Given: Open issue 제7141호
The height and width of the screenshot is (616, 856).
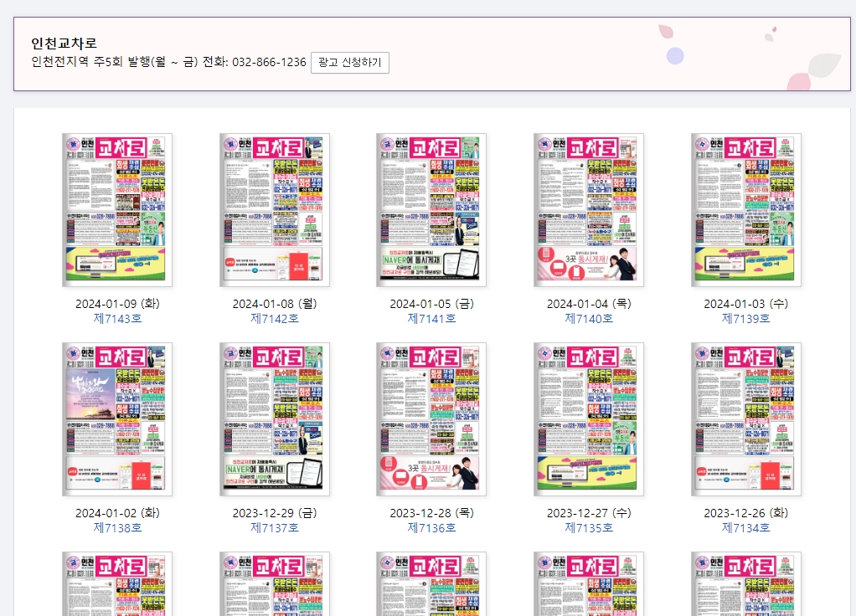Looking at the screenshot, I should point(431,318).
